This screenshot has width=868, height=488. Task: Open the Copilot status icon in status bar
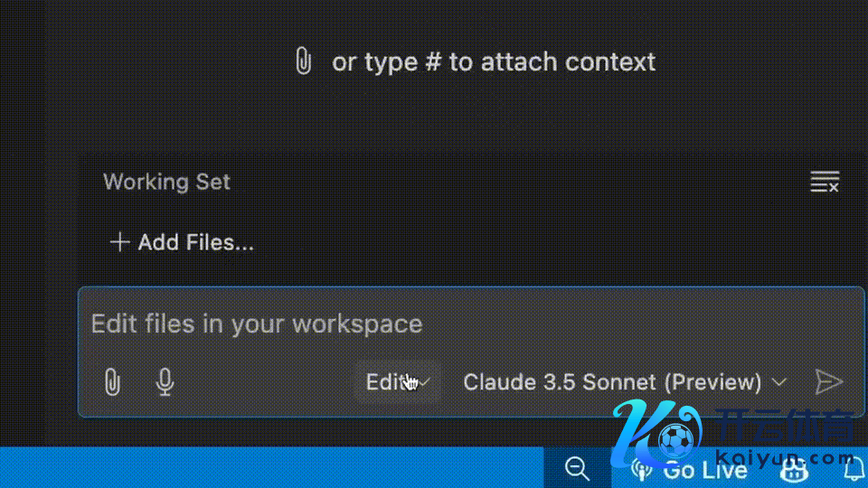[795, 469]
